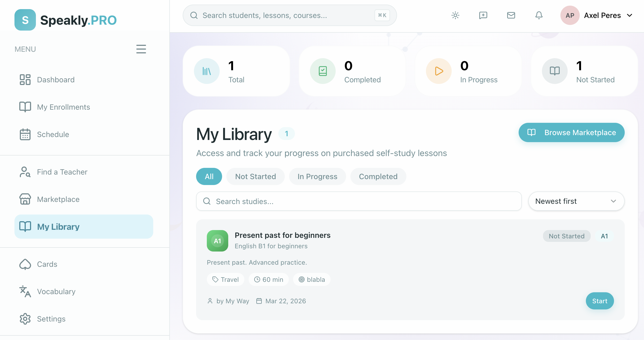Start the Present past for beginners lesson
The image size is (644, 340).
pos(600,301)
